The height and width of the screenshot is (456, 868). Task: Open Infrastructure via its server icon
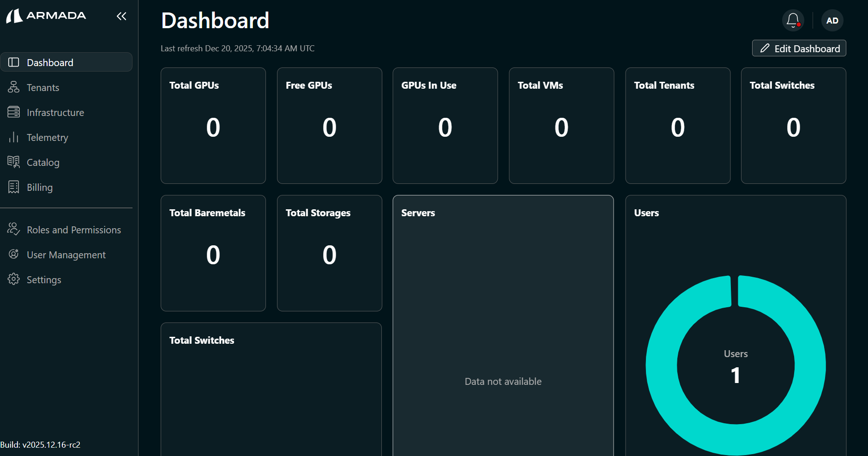(x=13, y=112)
